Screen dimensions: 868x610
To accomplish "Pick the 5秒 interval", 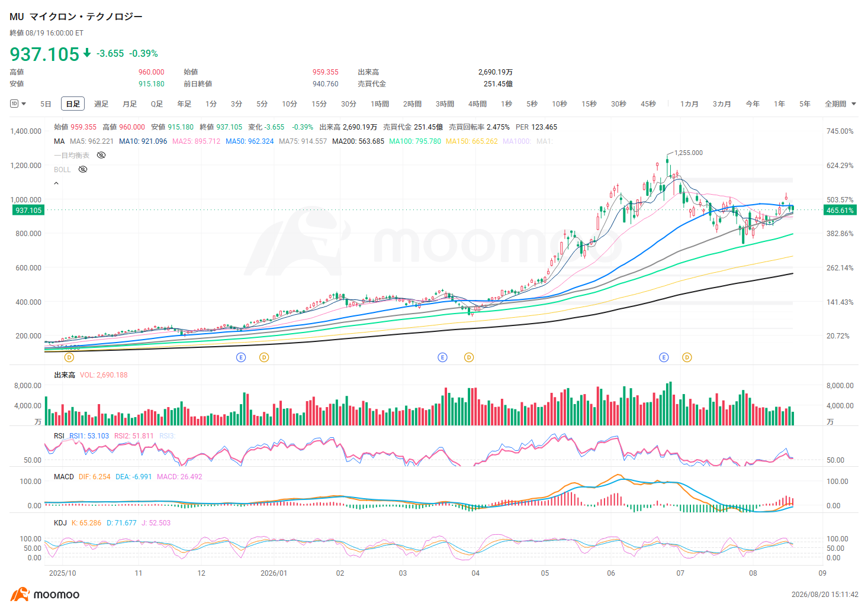I will (x=532, y=104).
